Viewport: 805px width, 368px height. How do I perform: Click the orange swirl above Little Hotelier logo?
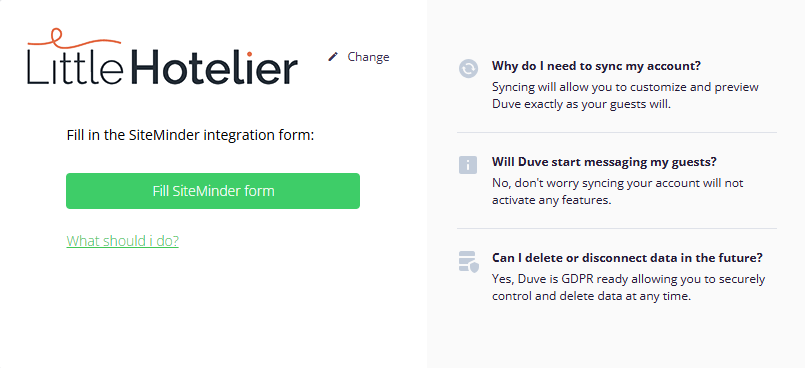pos(74,38)
